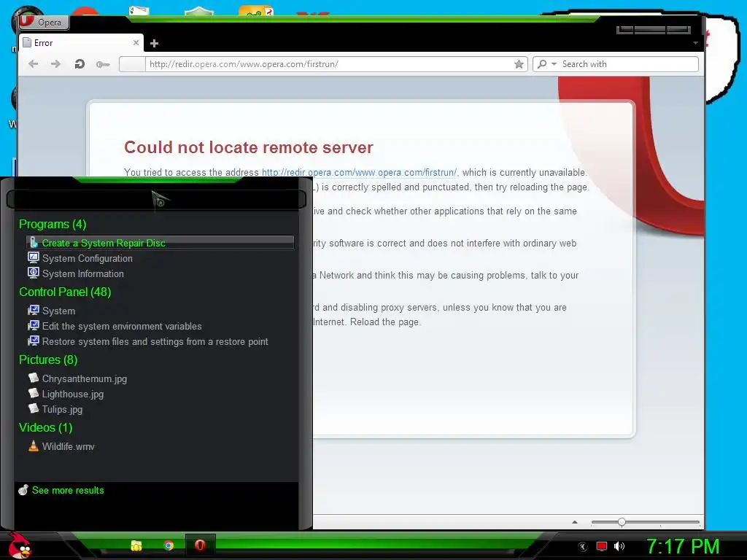747x560 pixels.
Task: Click the VLC cone icon for Wildlife.wmv
Action: [34, 446]
